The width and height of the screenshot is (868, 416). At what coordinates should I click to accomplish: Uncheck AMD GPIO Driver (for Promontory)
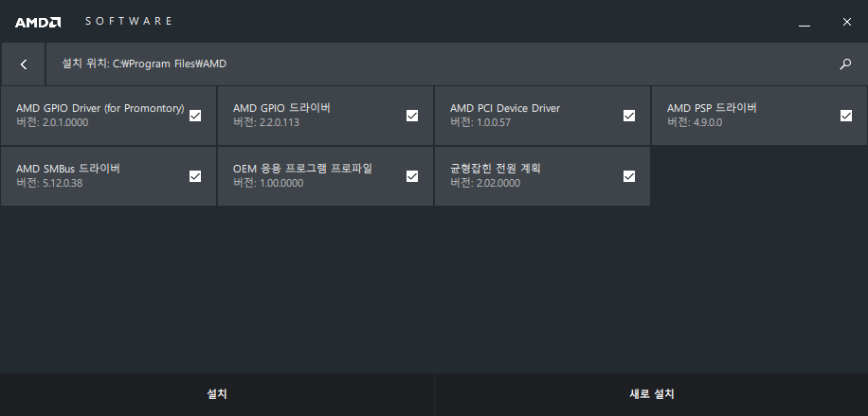[x=195, y=116]
